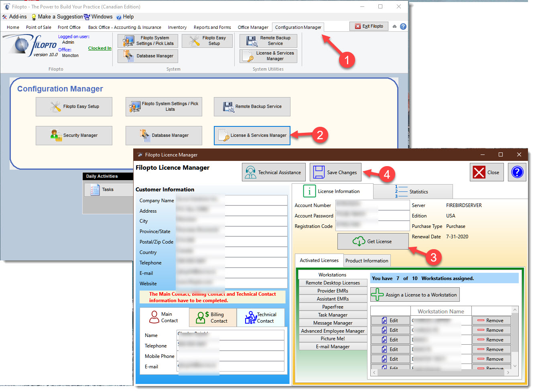Switch to Inventory tab
This screenshot has width=534, height=392.
click(177, 27)
